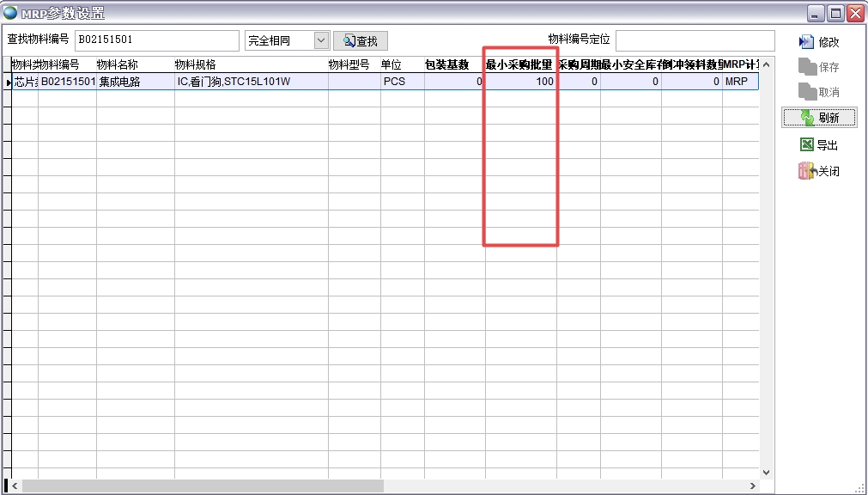Select the cell with value 100

(521, 82)
